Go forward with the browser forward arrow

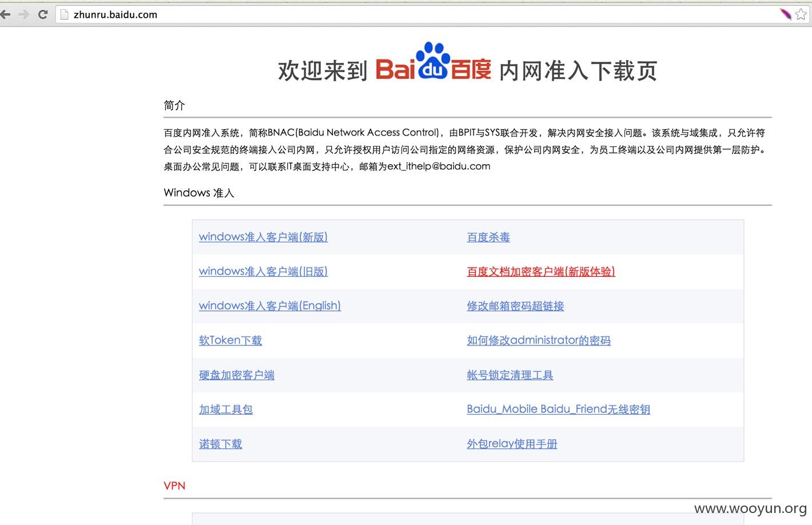[x=23, y=14]
